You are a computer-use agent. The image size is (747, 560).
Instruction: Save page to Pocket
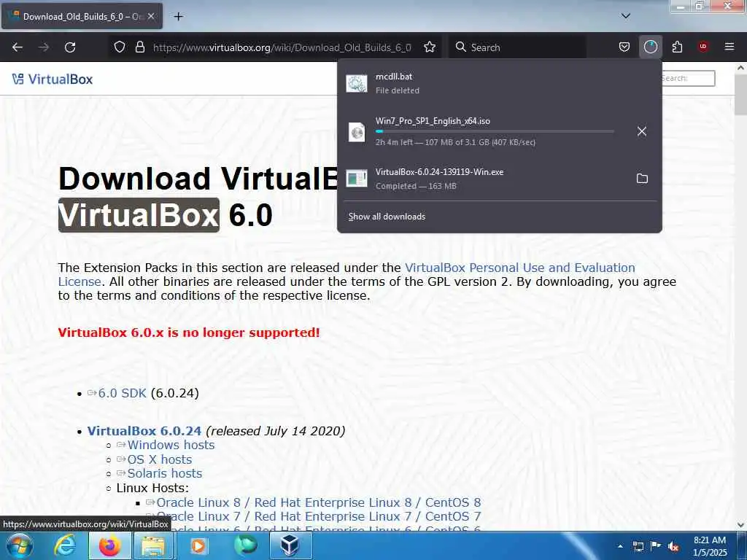click(x=624, y=47)
